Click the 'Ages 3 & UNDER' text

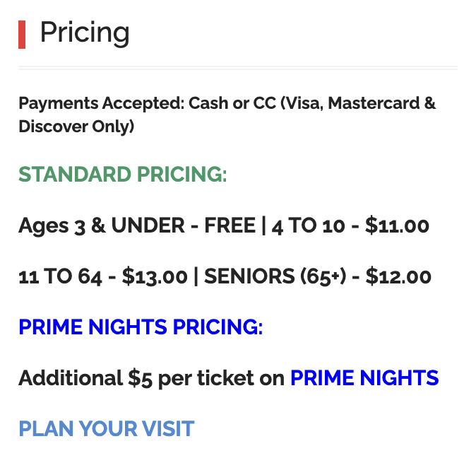[102, 225]
